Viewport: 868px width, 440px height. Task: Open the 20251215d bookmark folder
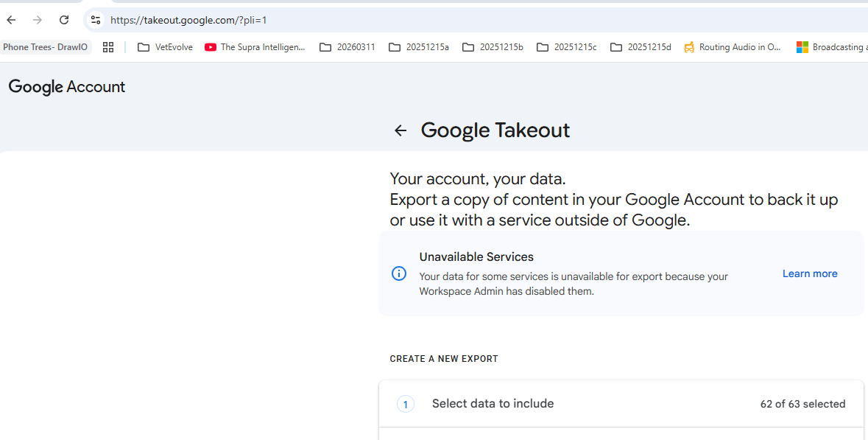point(640,47)
